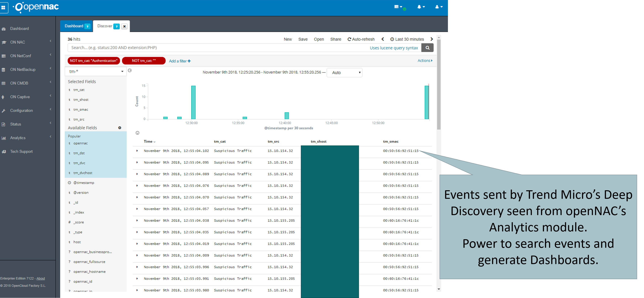The height and width of the screenshot is (298, 644).
Task: Go to next time range arrow
Action: point(432,39)
